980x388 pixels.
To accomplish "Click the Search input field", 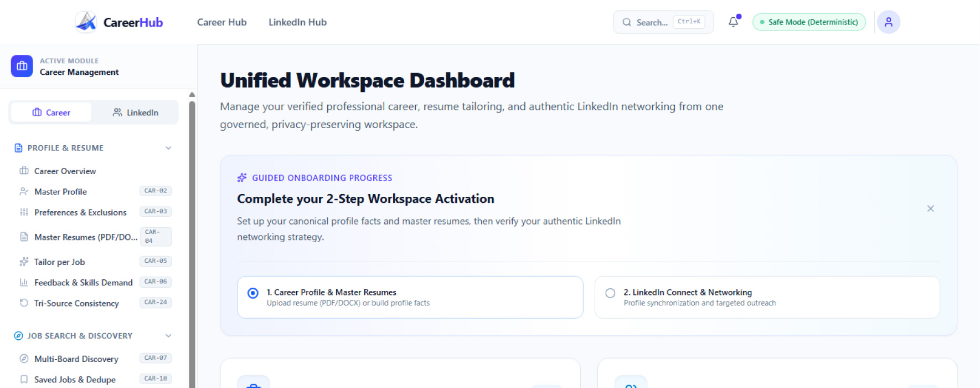I will 663,22.
